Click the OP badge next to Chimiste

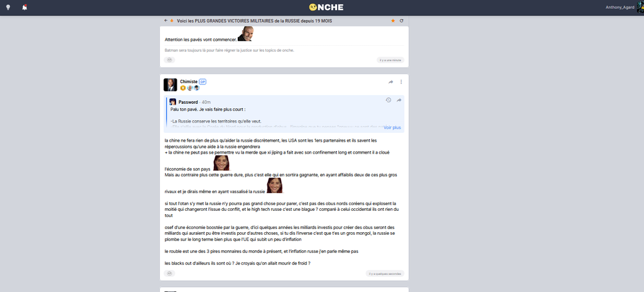(203, 82)
